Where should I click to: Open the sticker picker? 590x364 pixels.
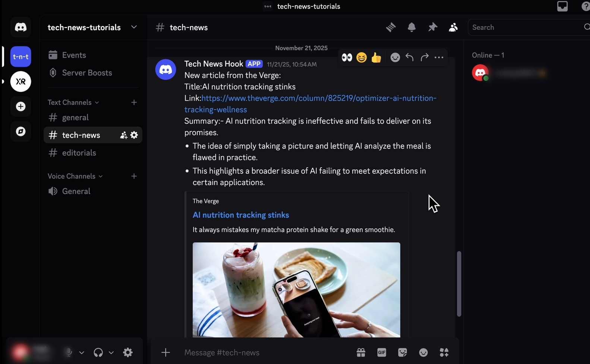coord(403,352)
